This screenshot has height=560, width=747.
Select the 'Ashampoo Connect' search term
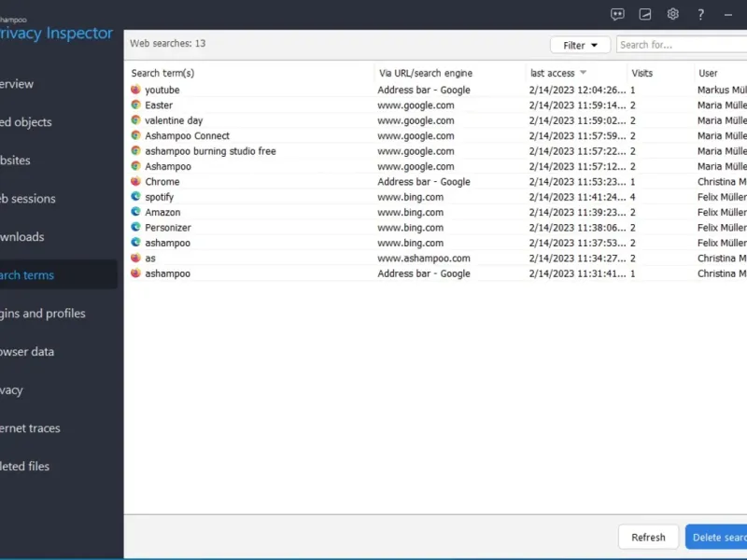[188, 135]
